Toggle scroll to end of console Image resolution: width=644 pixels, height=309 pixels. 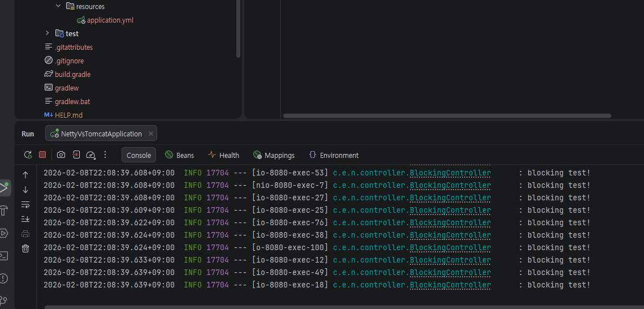pyautogui.click(x=25, y=219)
